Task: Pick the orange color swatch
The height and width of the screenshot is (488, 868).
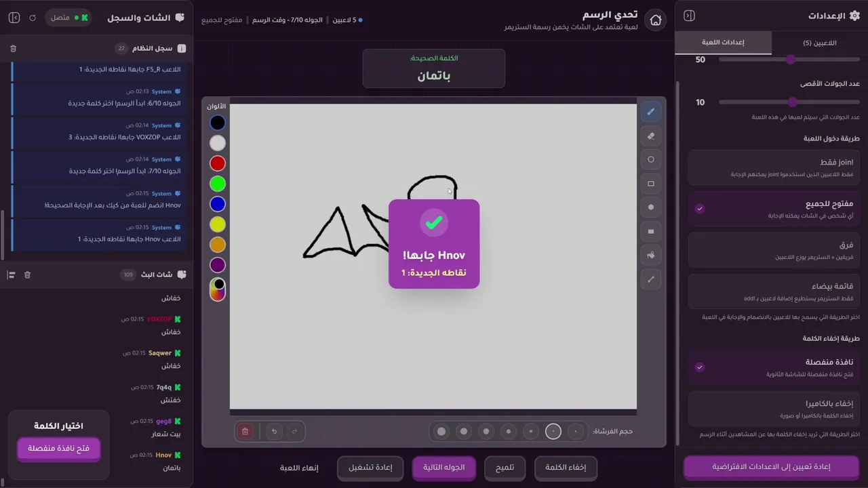Action: point(217,245)
